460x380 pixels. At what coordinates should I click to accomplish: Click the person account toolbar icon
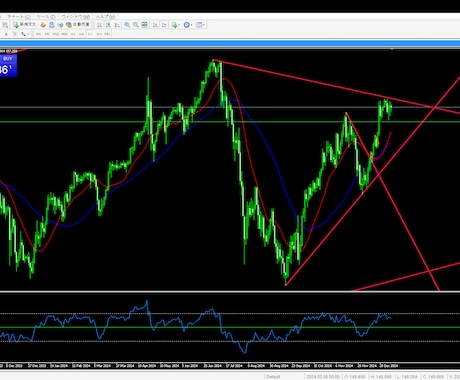pyautogui.click(x=52, y=25)
